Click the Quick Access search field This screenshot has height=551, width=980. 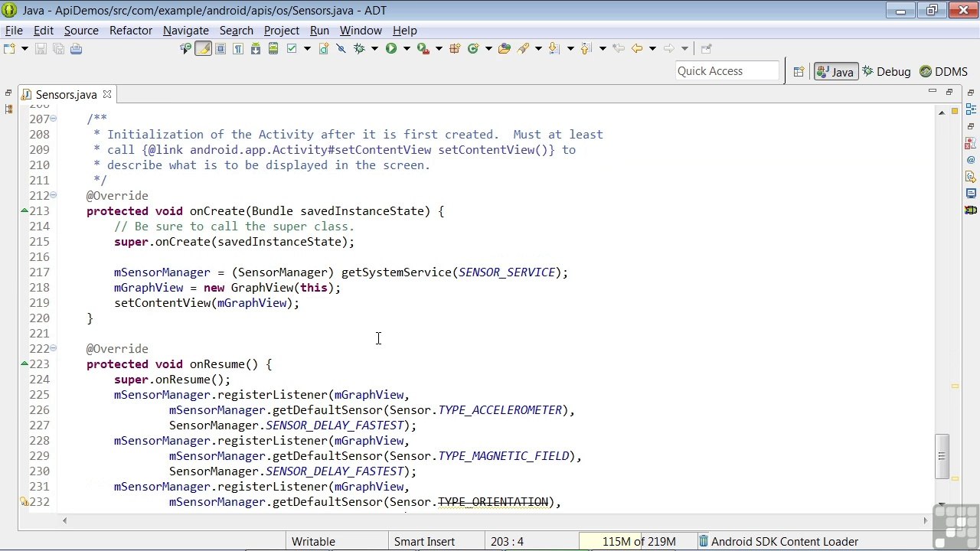pyautogui.click(x=726, y=71)
